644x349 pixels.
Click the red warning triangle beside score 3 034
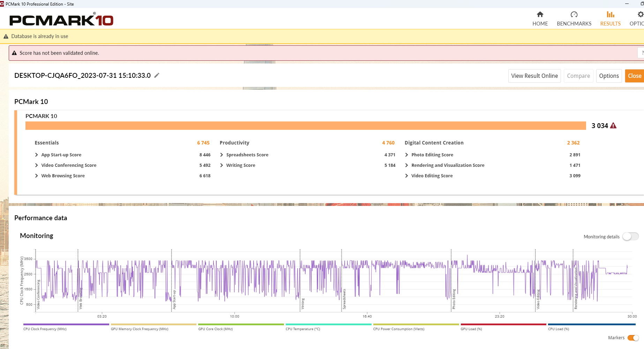pyautogui.click(x=613, y=126)
